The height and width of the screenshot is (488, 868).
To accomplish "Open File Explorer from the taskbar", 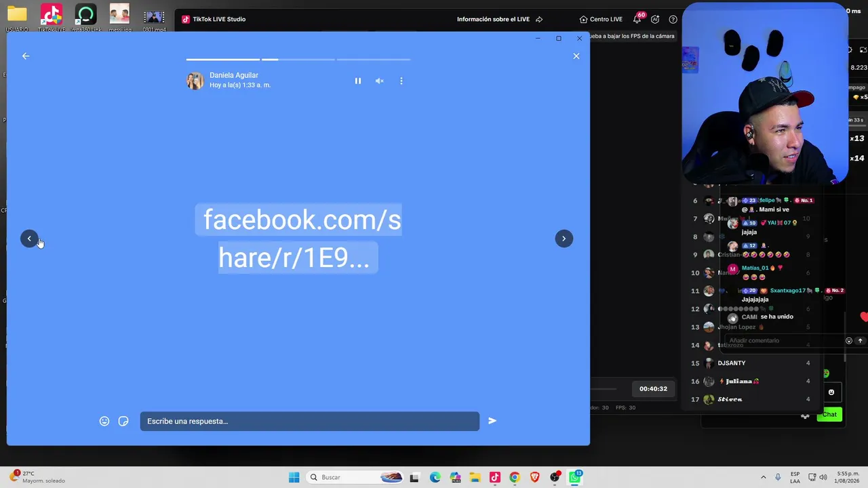I will tap(475, 477).
